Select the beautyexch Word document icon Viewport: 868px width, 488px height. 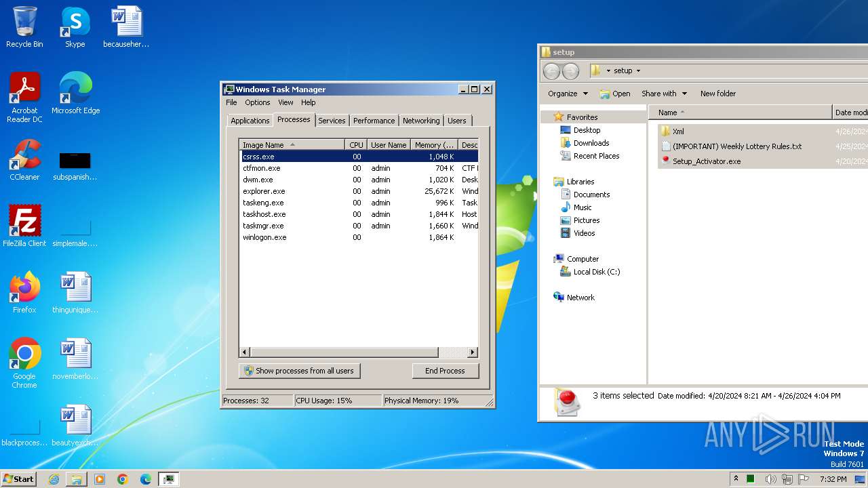[75, 426]
